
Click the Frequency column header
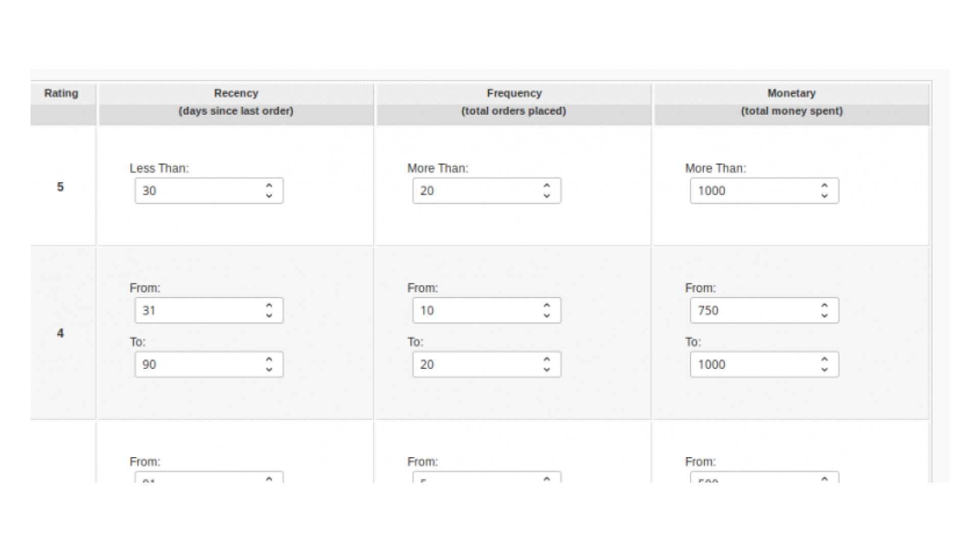pyautogui.click(x=513, y=93)
